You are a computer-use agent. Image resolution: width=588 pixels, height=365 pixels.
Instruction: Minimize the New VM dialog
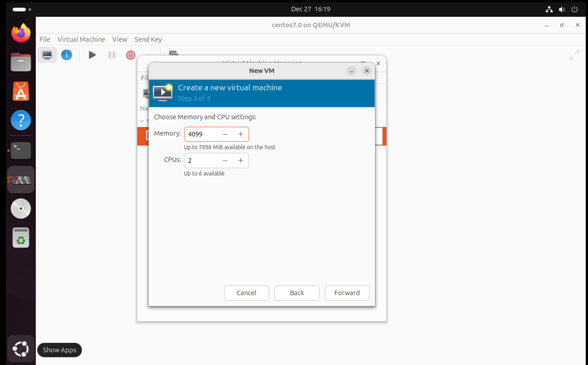coord(352,71)
